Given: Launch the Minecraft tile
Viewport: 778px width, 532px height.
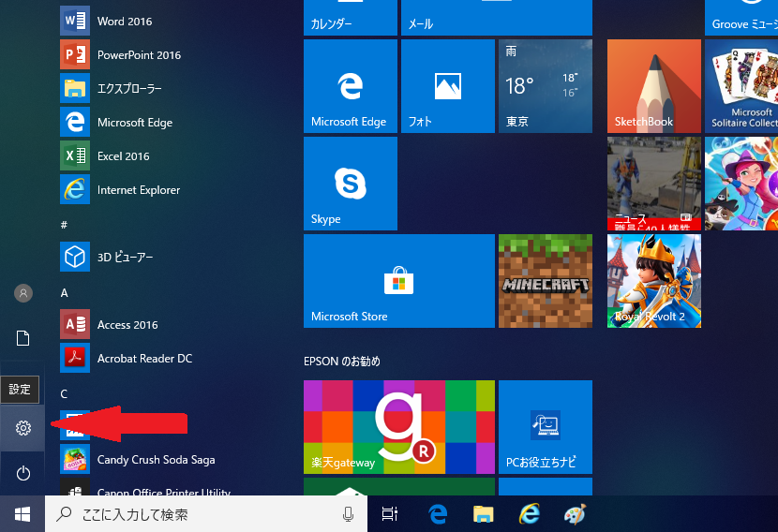Looking at the screenshot, I should click(546, 281).
